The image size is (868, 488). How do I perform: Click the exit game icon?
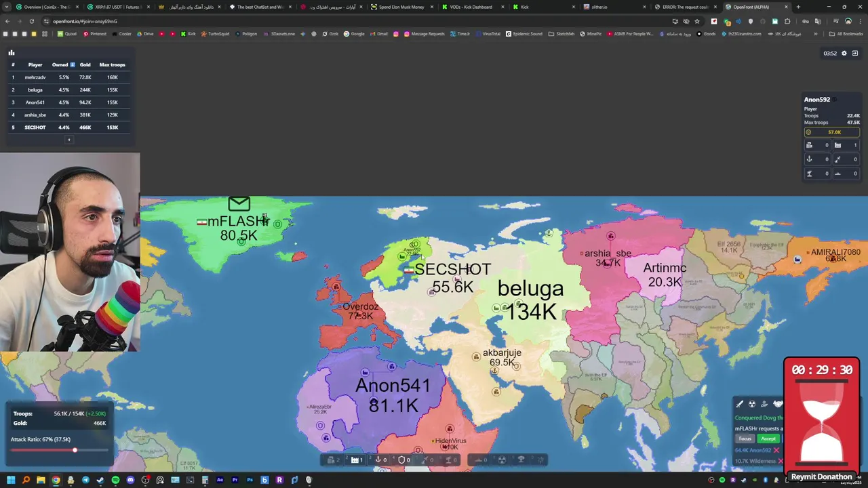pos(855,54)
